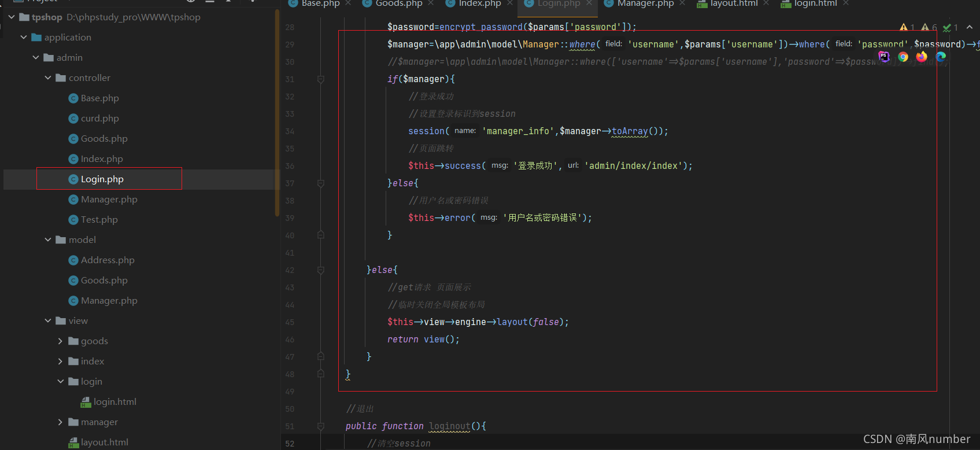The image size is (980, 450).
Task: Click fold end marker at line 47
Action: [321, 357]
